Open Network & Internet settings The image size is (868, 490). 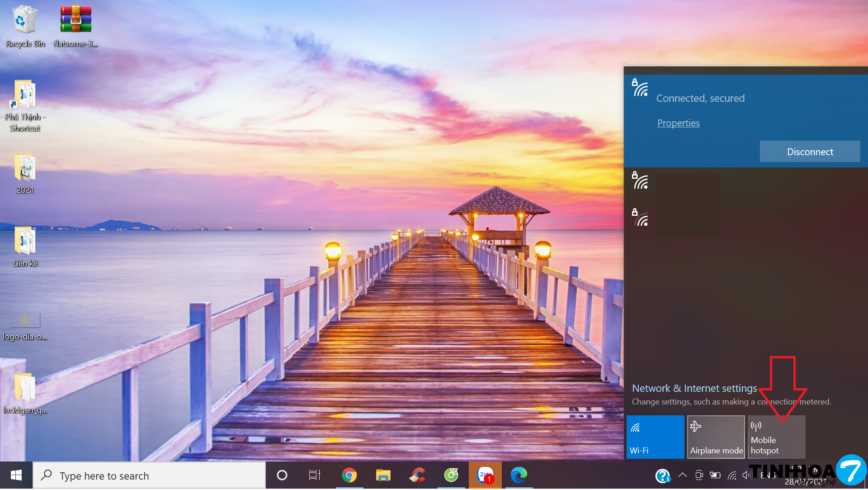[694, 388]
